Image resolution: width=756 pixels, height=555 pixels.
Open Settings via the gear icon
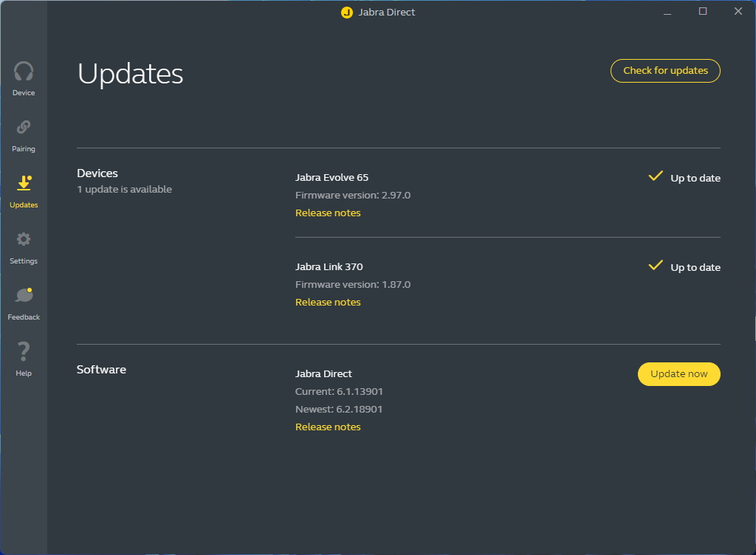pos(24,240)
